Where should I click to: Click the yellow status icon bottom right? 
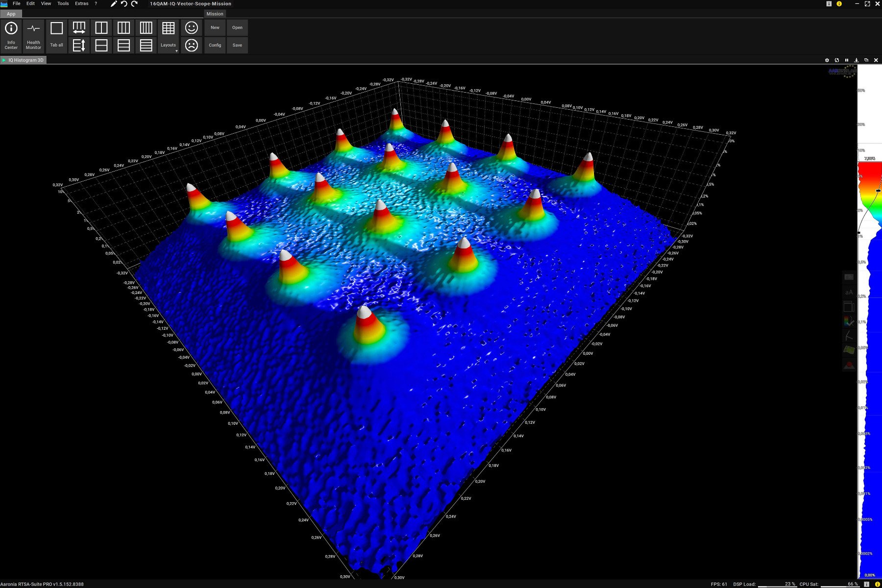click(x=877, y=584)
